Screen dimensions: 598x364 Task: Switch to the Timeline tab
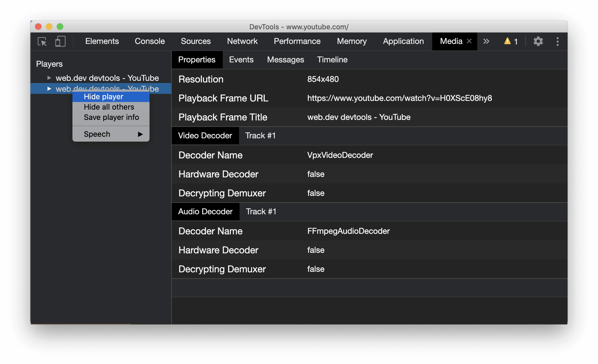click(332, 59)
